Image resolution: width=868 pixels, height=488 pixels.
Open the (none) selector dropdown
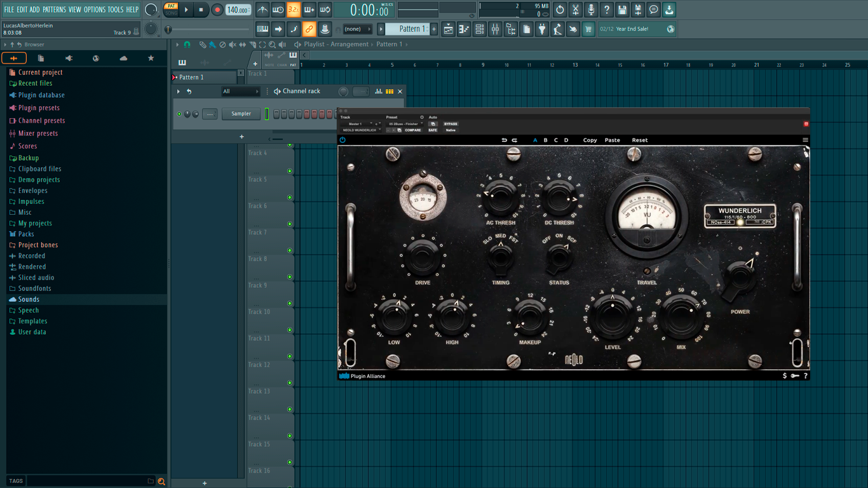tap(358, 29)
